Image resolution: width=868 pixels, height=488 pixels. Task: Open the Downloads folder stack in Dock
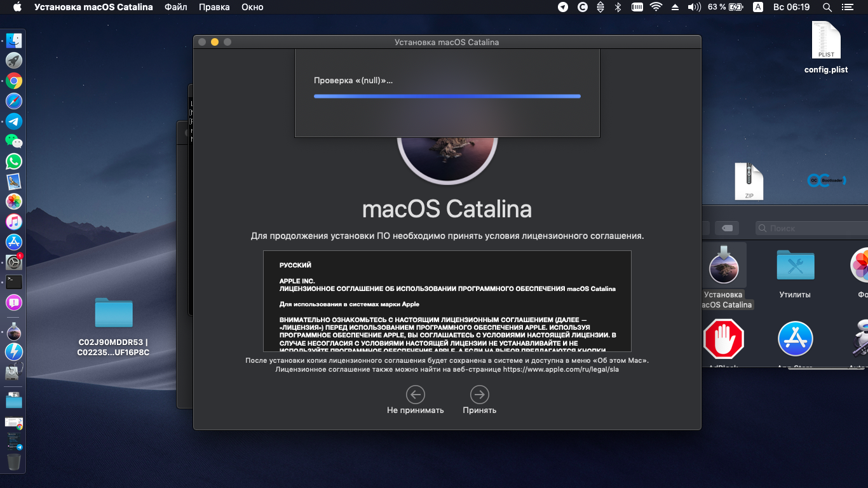click(x=14, y=401)
